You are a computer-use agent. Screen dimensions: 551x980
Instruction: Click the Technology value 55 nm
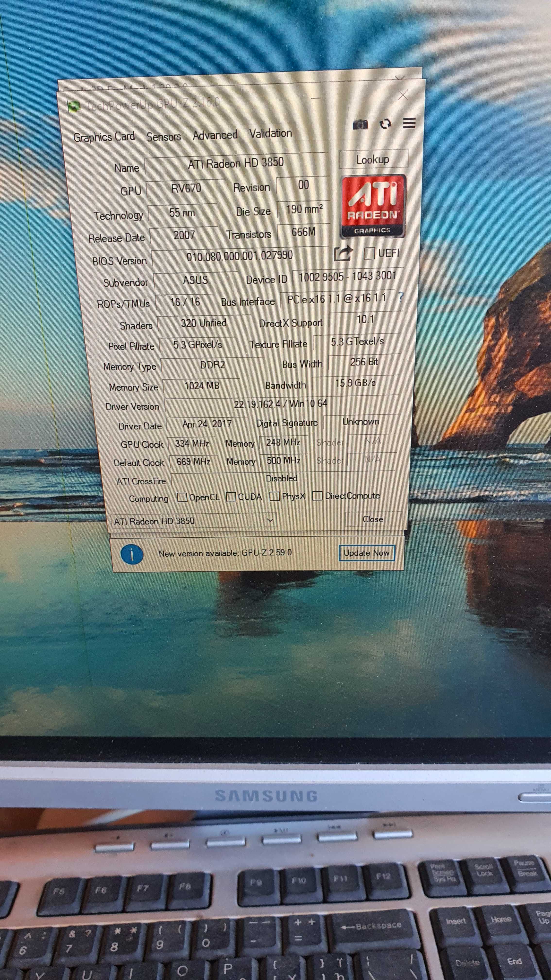(x=182, y=212)
